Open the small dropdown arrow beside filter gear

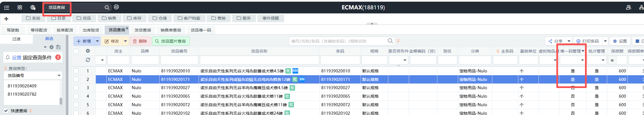coord(45,47)
